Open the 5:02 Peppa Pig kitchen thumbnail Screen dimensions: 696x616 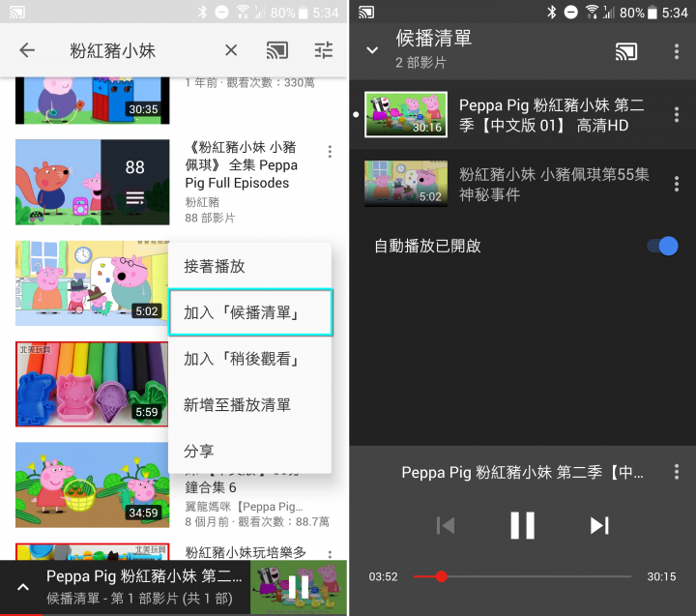point(92,283)
